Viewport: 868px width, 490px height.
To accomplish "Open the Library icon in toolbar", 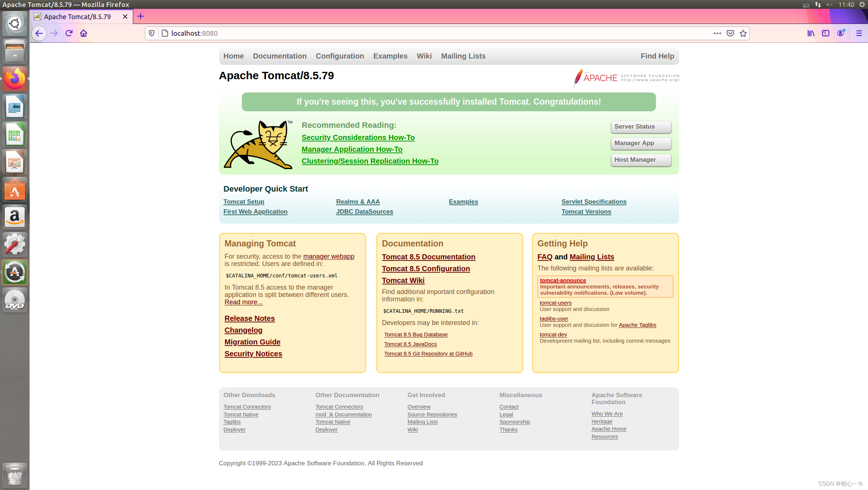I will pyautogui.click(x=811, y=33).
